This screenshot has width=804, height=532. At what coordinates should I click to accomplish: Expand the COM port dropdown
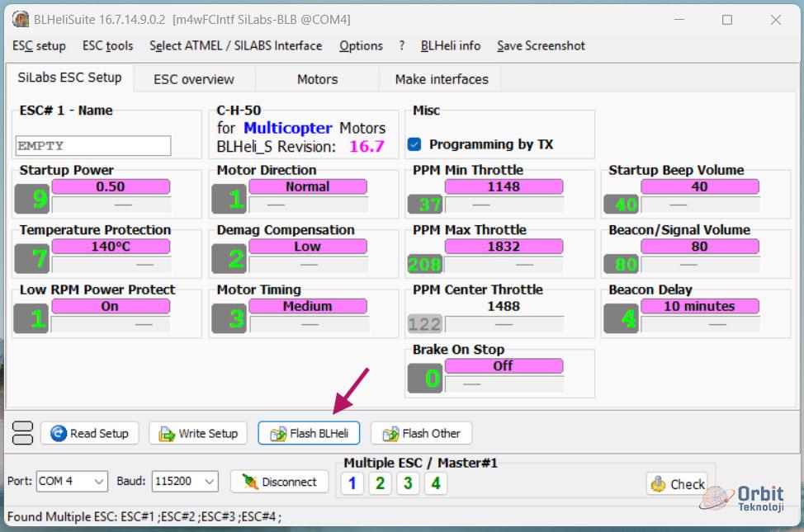[99, 482]
